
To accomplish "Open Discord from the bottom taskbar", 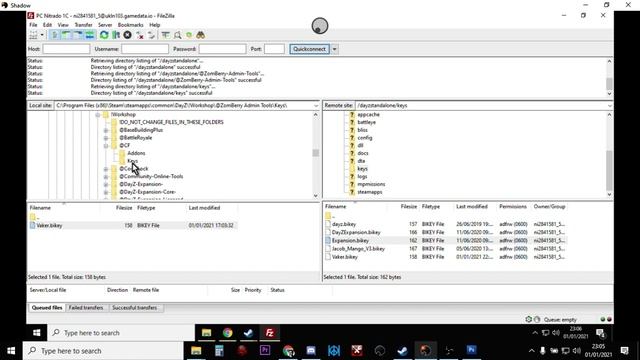I will (311, 351).
